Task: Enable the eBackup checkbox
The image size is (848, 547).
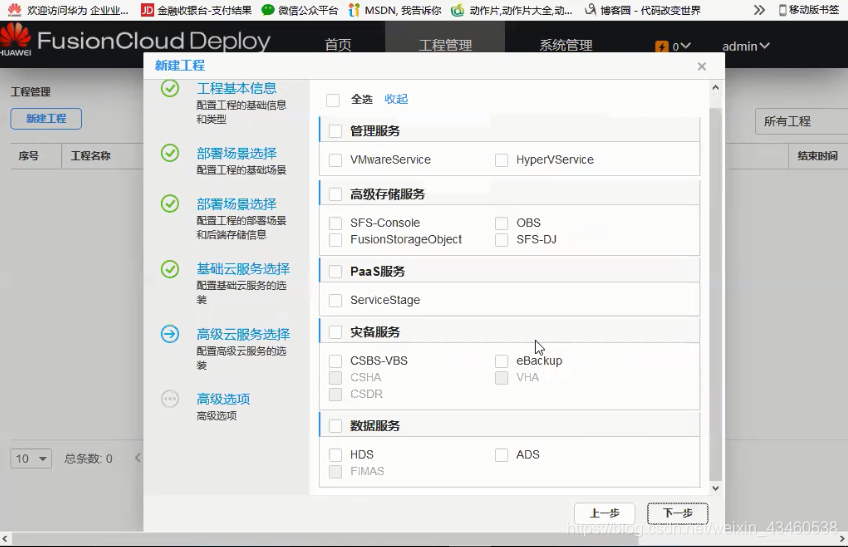Action: coord(501,361)
